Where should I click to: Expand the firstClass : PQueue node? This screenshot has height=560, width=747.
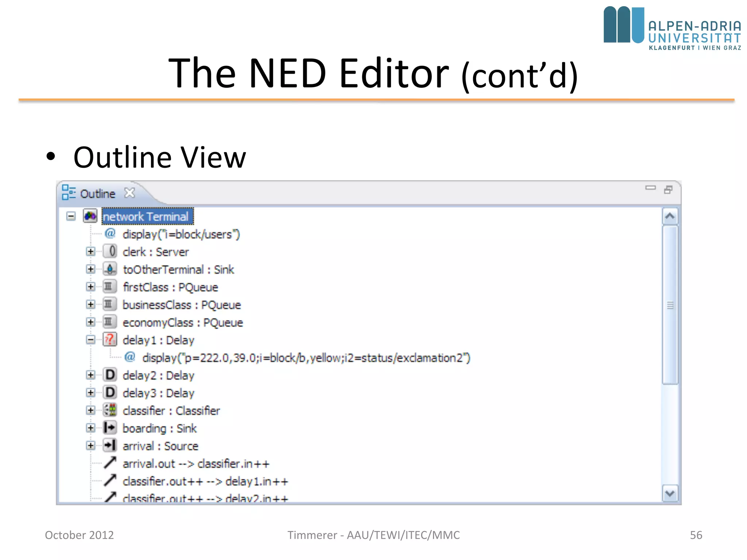90,287
